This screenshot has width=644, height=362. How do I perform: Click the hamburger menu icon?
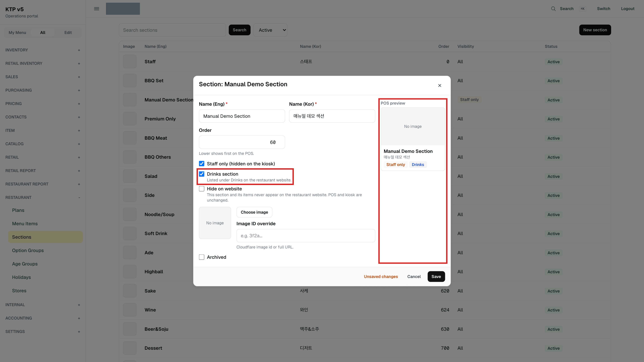[97, 9]
